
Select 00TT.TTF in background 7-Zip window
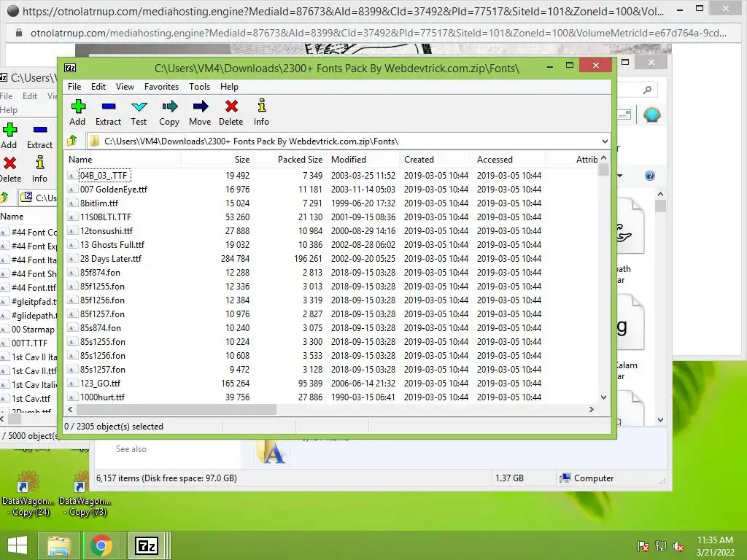tap(29, 343)
